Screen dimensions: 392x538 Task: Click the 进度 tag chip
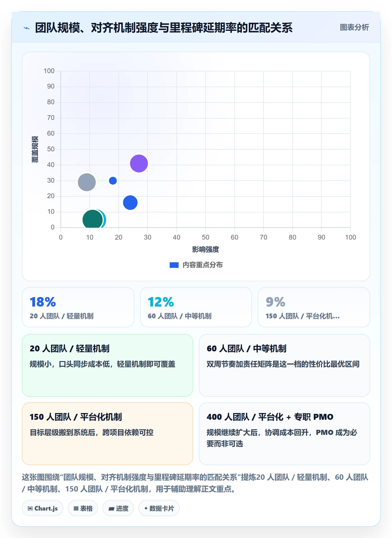118,508
